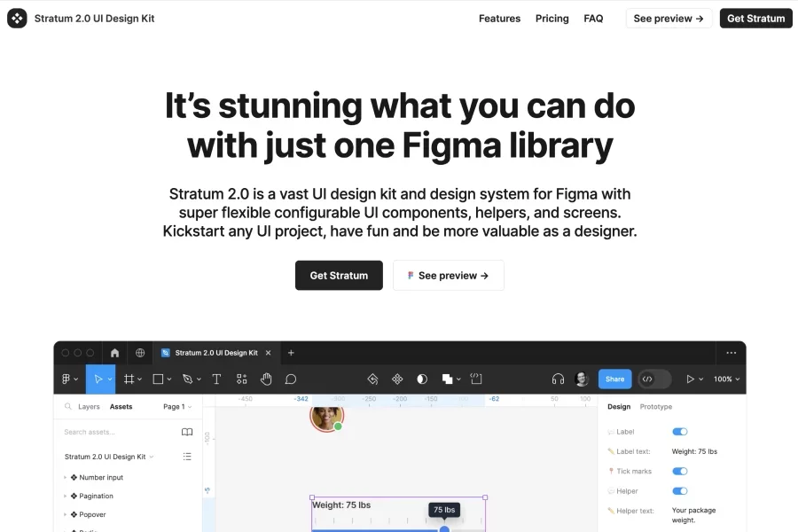
Task: Click the weight slider handle
Action: 444,529
